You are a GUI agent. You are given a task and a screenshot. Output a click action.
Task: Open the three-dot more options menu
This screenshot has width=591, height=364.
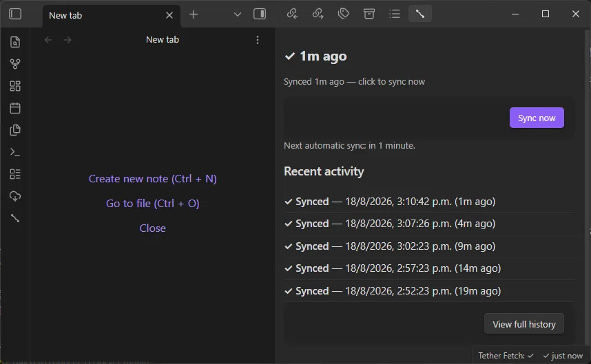pos(258,40)
